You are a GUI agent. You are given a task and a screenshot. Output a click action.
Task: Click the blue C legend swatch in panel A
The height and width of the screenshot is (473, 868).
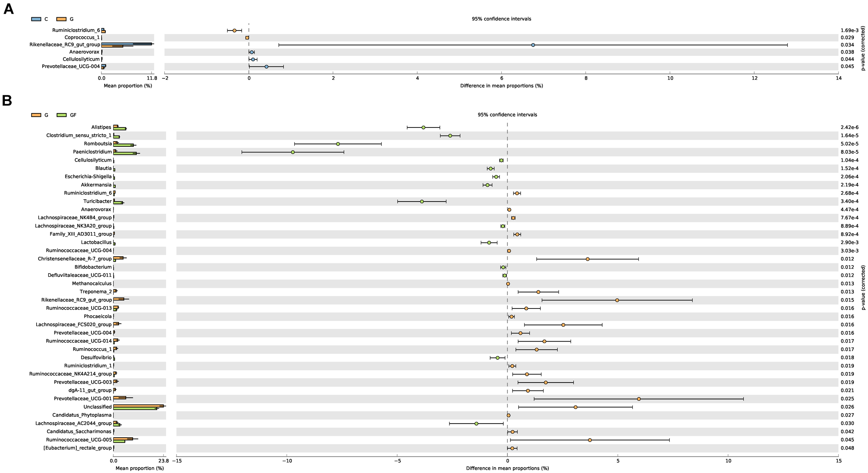click(36, 19)
